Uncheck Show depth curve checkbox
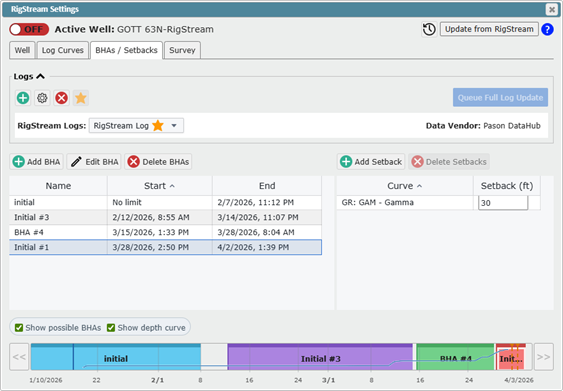Image resolution: width=563 pixels, height=391 pixels. pyautogui.click(x=111, y=328)
